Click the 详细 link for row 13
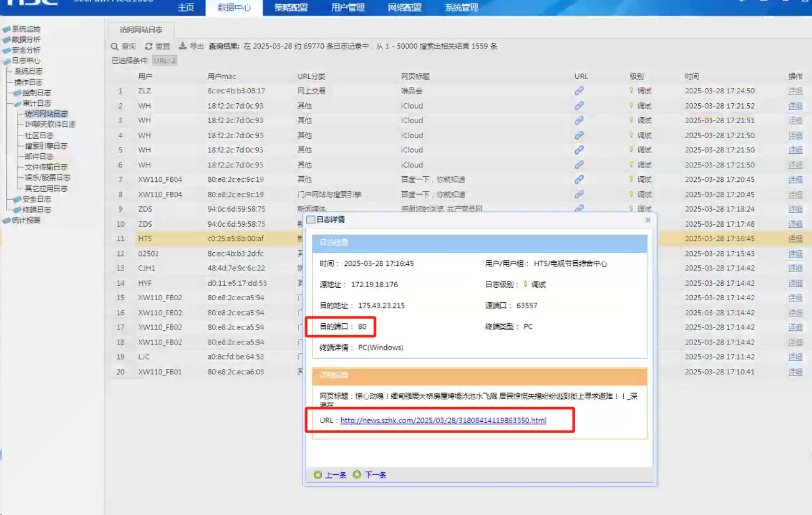The width and height of the screenshot is (812, 515). pyautogui.click(x=795, y=268)
